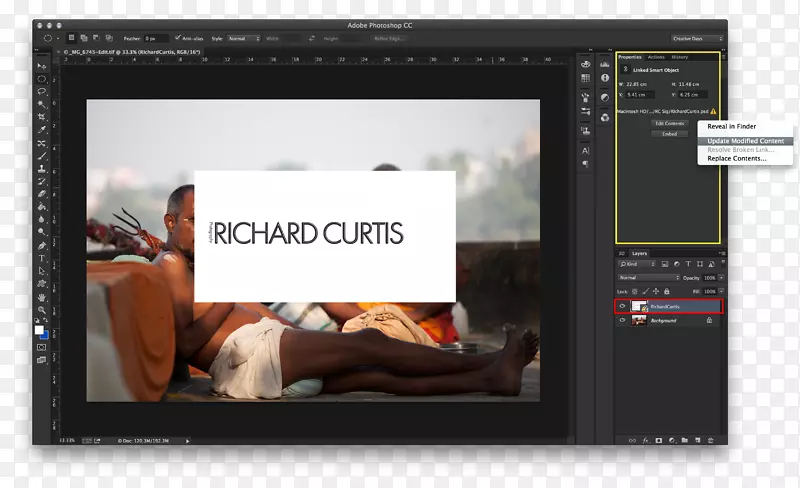Click the Add layer mask icon
The width and height of the screenshot is (800, 488).
[x=659, y=440]
